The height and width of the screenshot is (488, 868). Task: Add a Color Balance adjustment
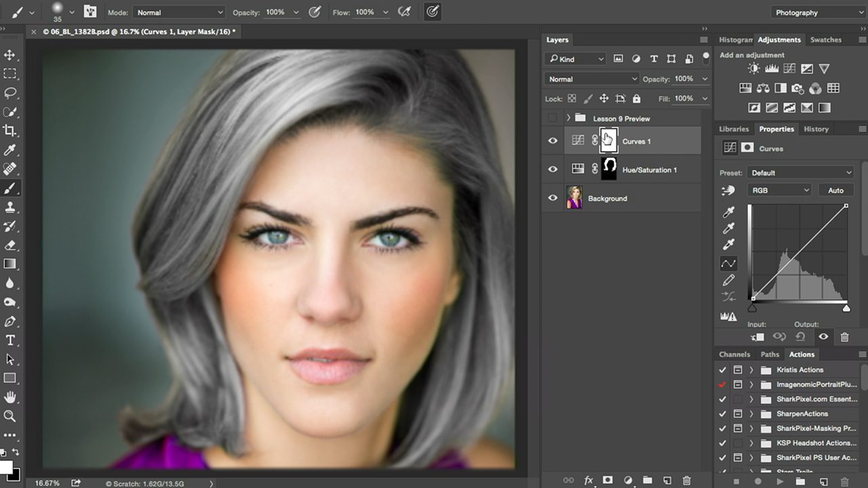point(763,88)
